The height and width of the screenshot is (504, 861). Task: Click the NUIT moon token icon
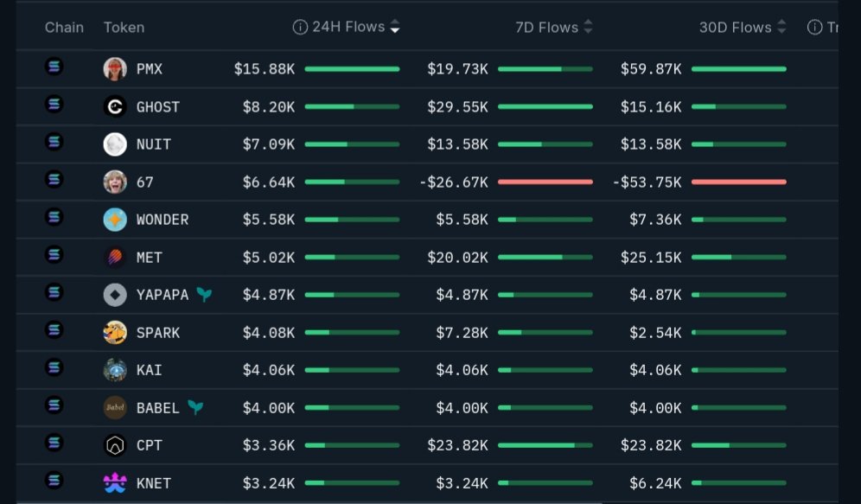pos(115,144)
